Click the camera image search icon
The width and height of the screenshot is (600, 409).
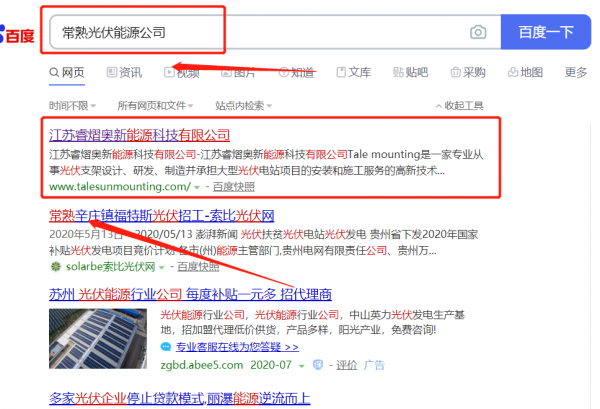[x=478, y=32]
